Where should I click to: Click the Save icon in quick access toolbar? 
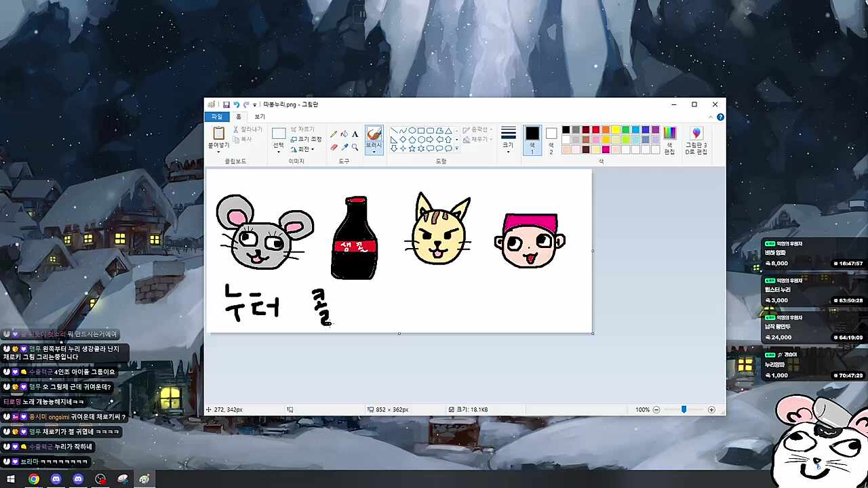[x=226, y=104]
